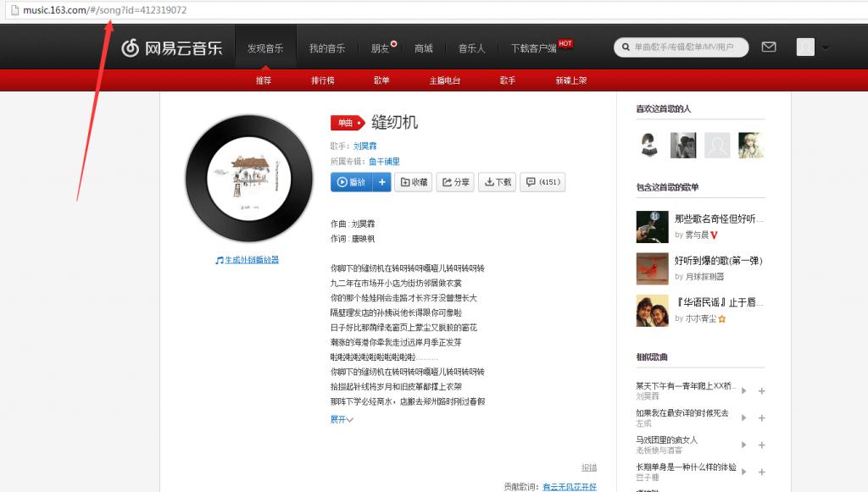Image resolution: width=868 pixels, height=492 pixels.
Task: Open playlist 那些歌名奇怪但好听
Action: tap(719, 219)
